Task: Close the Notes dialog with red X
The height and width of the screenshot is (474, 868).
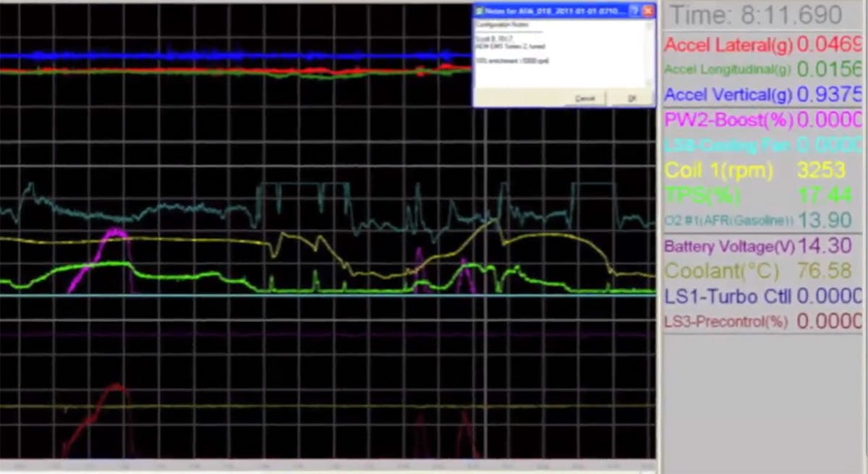Action: tap(647, 11)
